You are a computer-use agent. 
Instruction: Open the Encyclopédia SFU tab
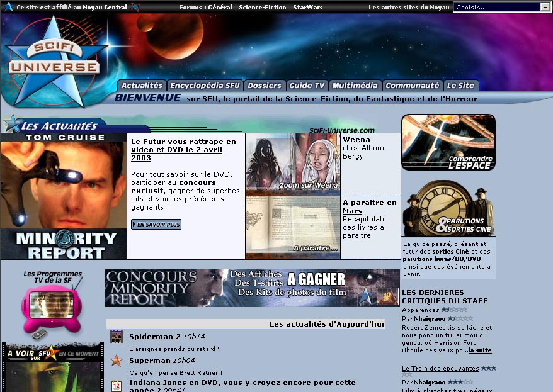click(205, 86)
